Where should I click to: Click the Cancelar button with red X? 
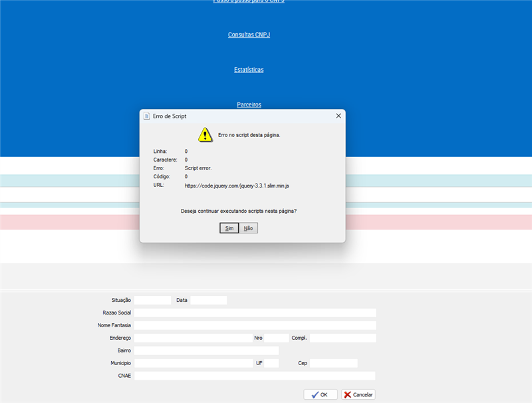(x=358, y=394)
